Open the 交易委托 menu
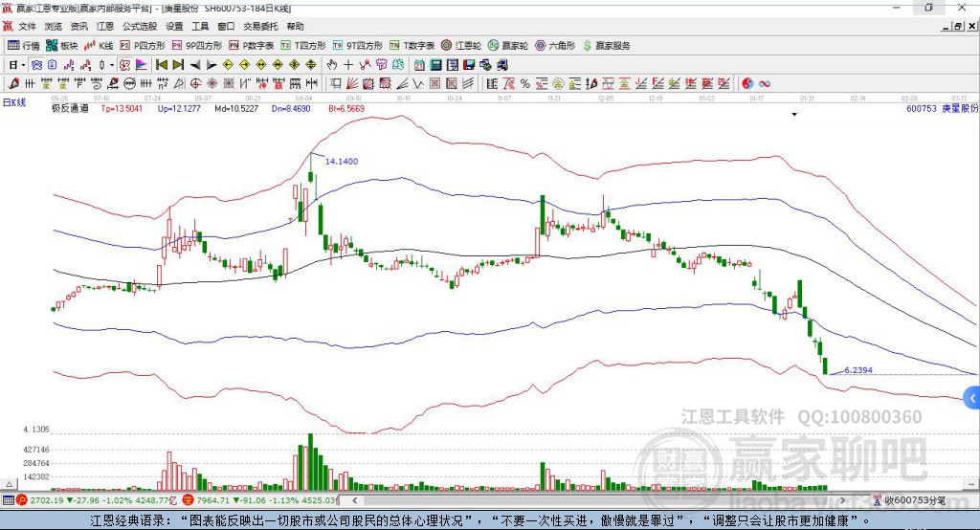980x530 pixels. coord(260,26)
